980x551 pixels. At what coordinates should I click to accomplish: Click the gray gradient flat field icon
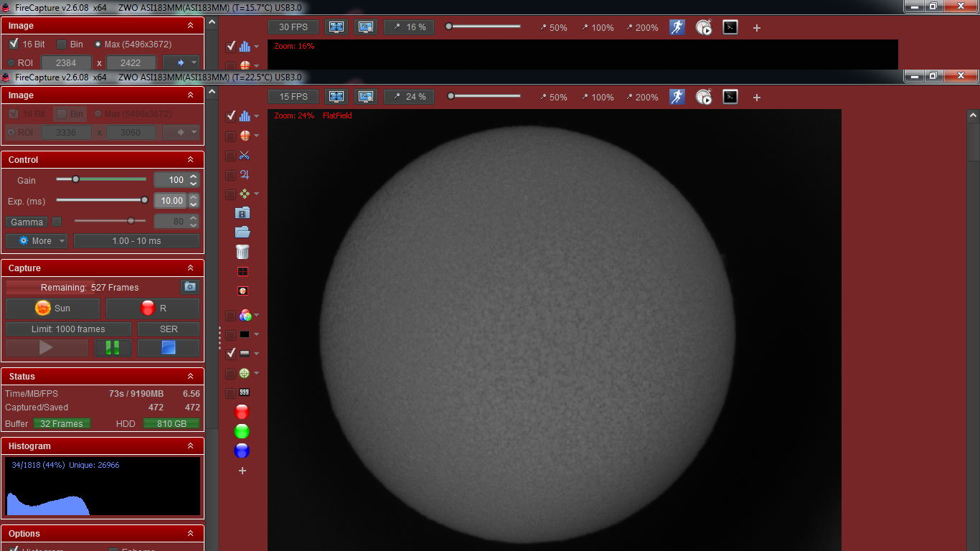(x=245, y=354)
